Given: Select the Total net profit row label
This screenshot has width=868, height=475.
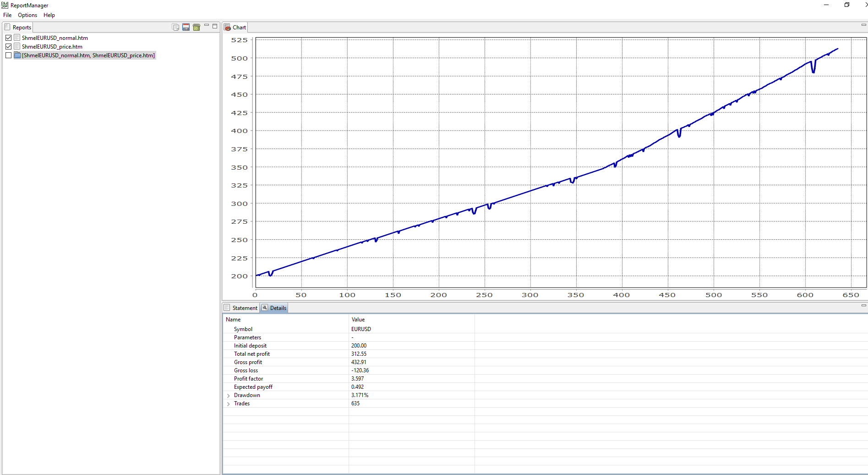Looking at the screenshot, I should 252,354.
